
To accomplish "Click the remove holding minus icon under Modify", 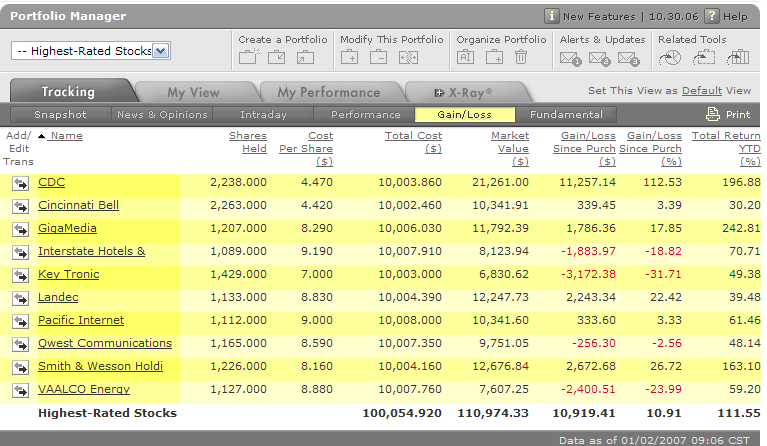I will pyautogui.click(x=378, y=58).
